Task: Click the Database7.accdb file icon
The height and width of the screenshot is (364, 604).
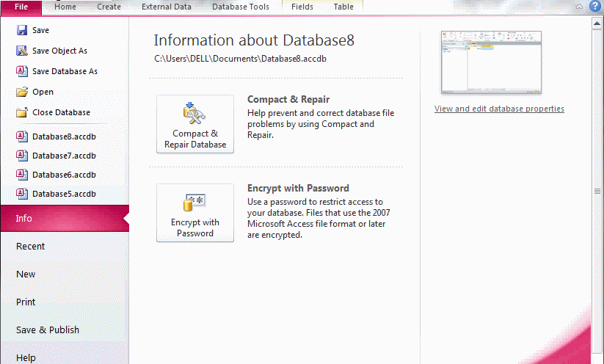Action: point(22,156)
